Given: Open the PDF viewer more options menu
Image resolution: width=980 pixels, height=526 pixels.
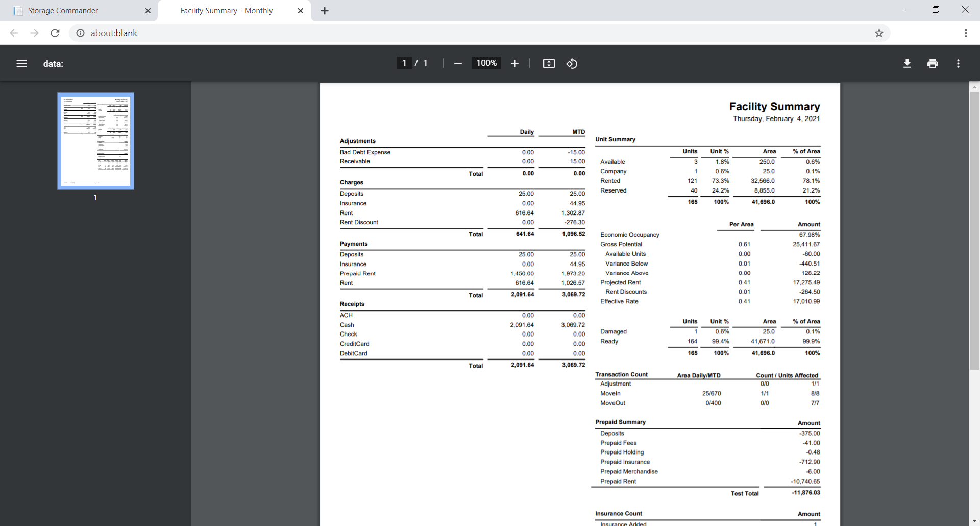Looking at the screenshot, I should 959,63.
